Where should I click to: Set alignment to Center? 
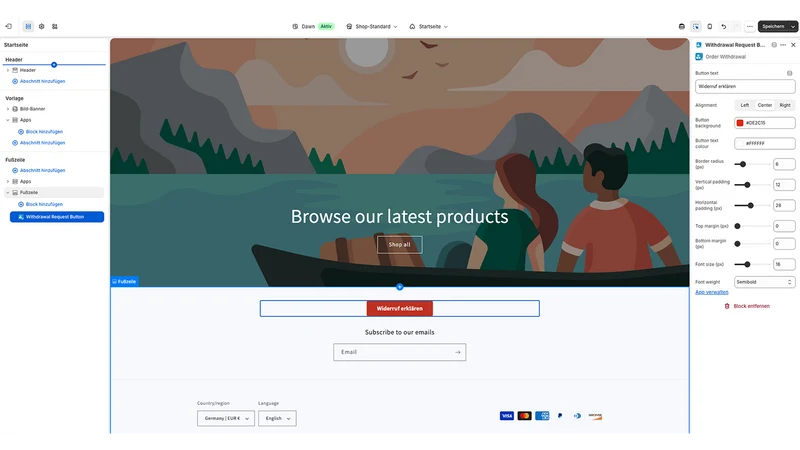(765, 105)
